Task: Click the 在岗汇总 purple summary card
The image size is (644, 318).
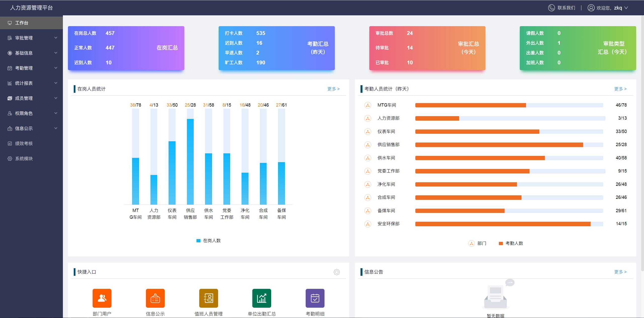Action: coord(126,48)
